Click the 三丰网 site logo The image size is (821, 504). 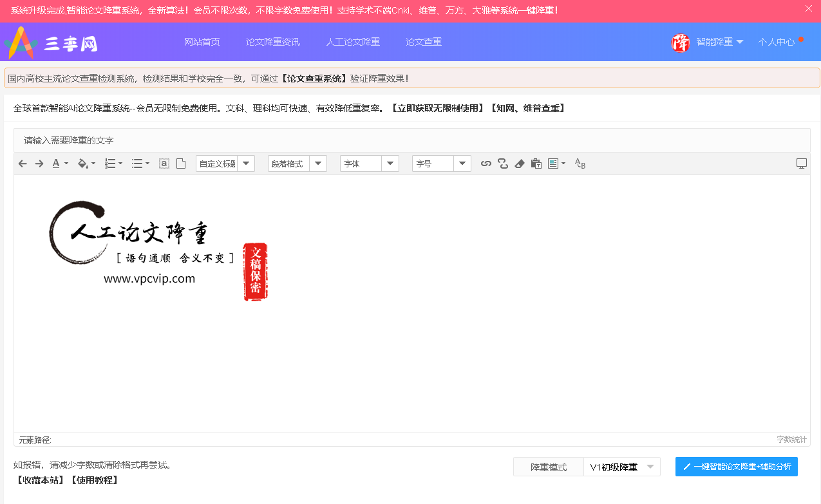point(51,43)
